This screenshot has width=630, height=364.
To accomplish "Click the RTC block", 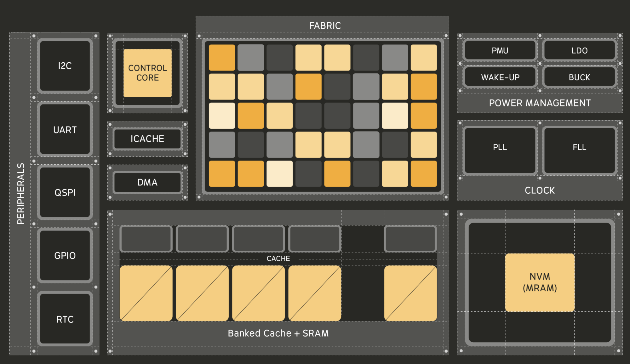I will [x=65, y=319].
